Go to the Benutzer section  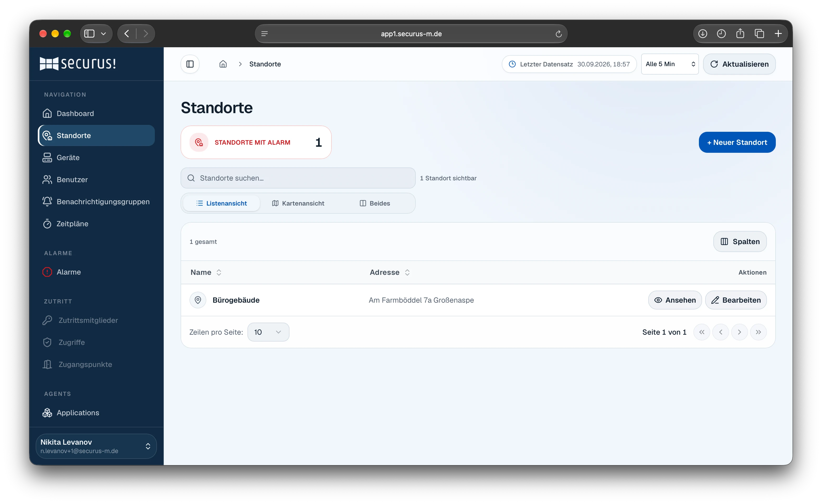click(96, 180)
